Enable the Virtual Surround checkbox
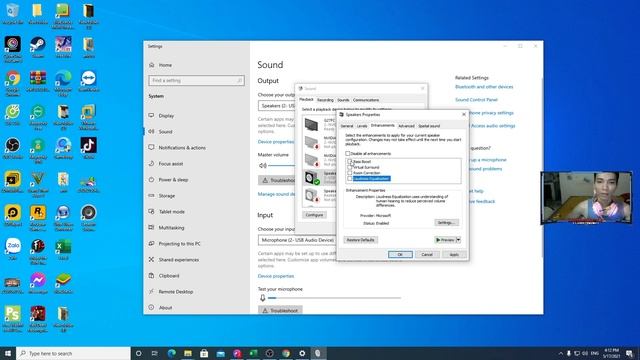The height and width of the screenshot is (360, 640). tap(350, 167)
